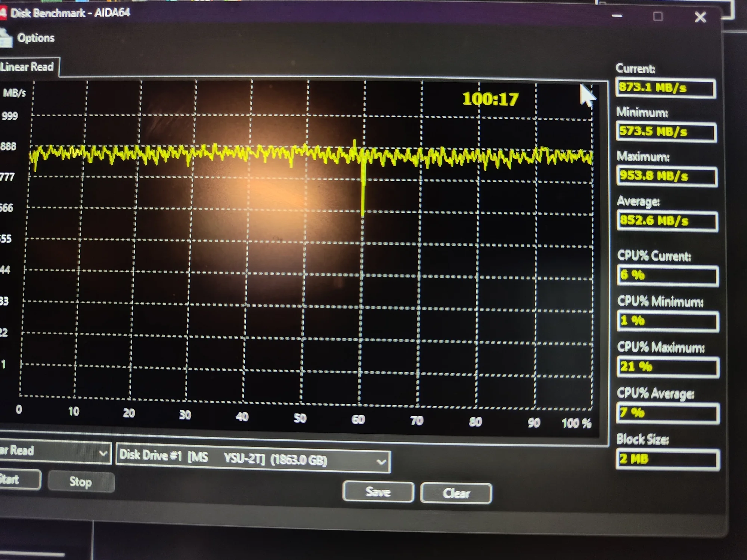Click the 100:17 elapsed time readout
This screenshot has width=747, height=560.
pos(490,99)
